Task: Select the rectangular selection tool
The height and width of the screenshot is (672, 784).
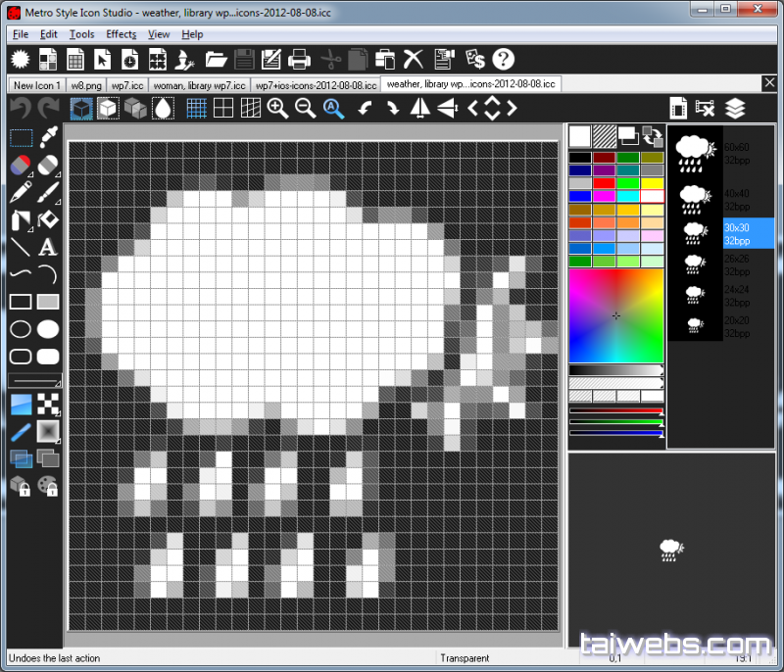Action: [x=21, y=137]
